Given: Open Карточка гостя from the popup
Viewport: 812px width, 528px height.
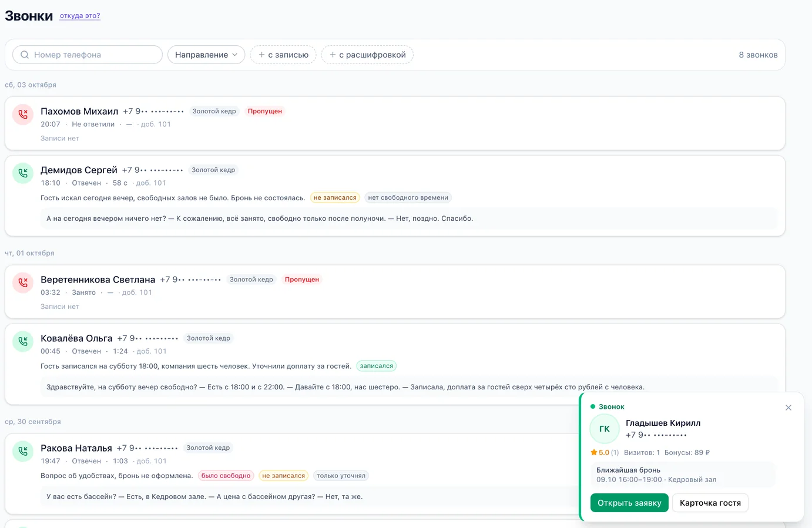Looking at the screenshot, I should (710, 503).
